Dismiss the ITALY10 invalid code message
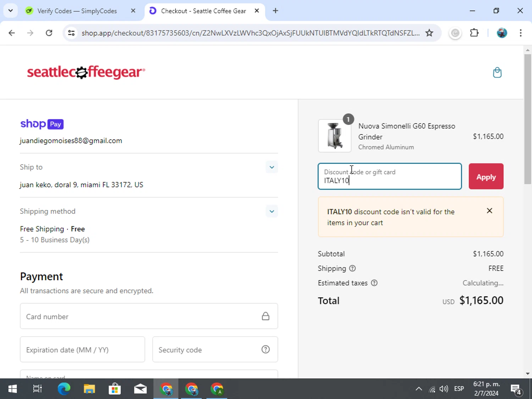 [489, 211]
